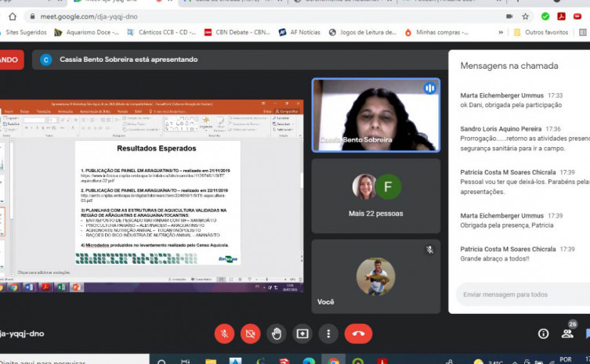Open the meeting details info icon
The height and width of the screenshot is (364, 590).
point(543,333)
